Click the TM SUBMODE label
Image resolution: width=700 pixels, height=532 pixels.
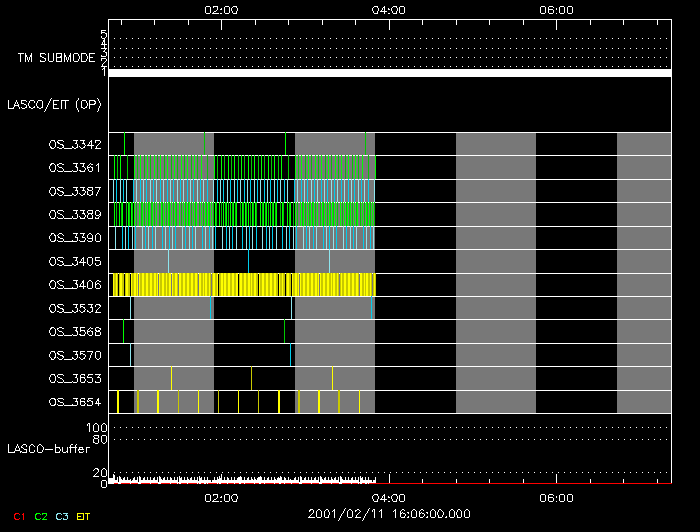pyautogui.click(x=57, y=58)
